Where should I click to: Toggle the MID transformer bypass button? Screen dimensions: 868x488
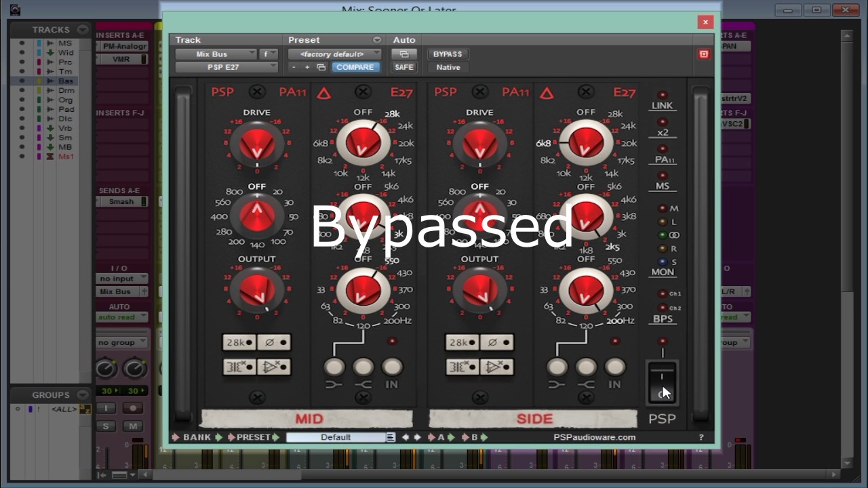point(239,367)
